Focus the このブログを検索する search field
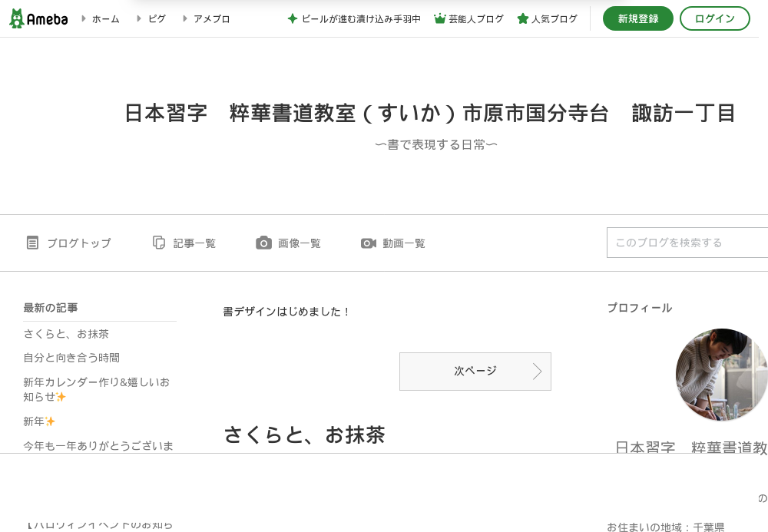The width and height of the screenshot is (768, 532). (x=687, y=243)
